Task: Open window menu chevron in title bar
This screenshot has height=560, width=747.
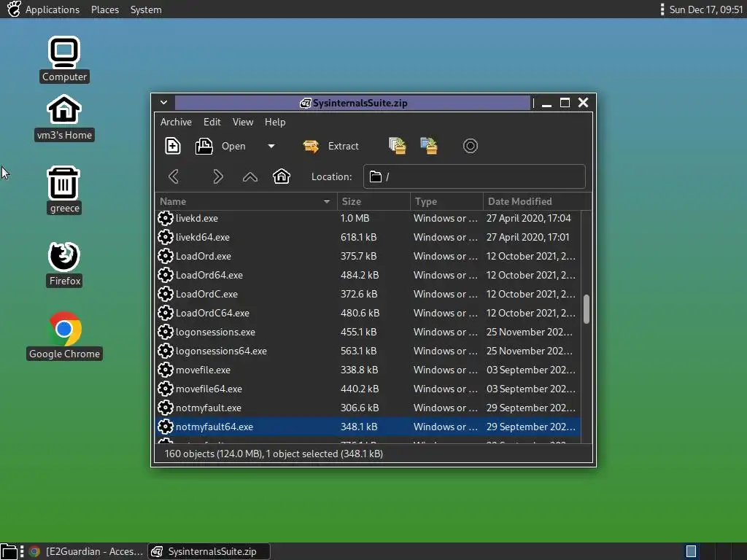Action: tap(163, 102)
